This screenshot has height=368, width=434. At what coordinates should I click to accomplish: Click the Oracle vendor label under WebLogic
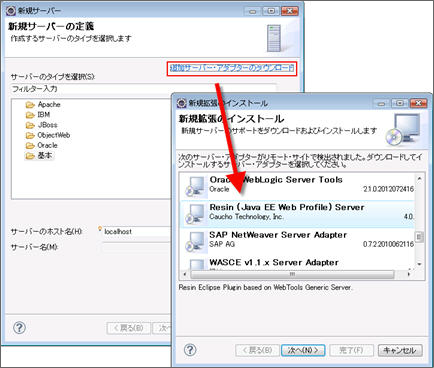tap(219, 189)
